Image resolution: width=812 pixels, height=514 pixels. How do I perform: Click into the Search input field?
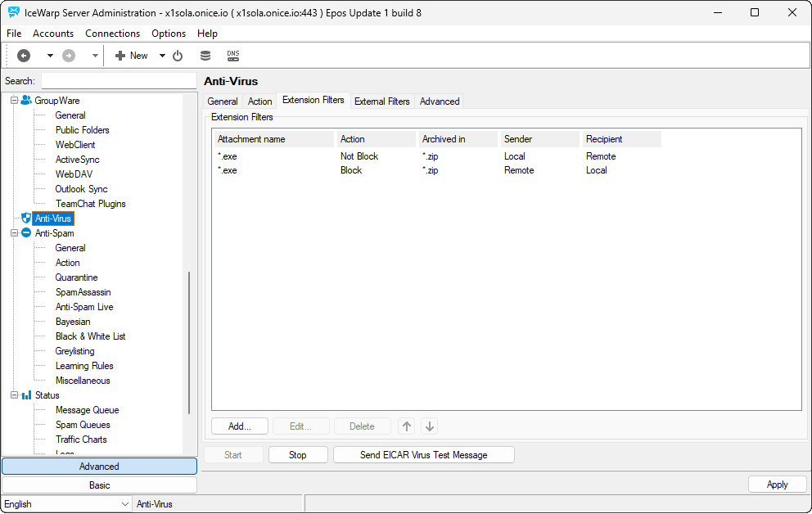(x=119, y=81)
